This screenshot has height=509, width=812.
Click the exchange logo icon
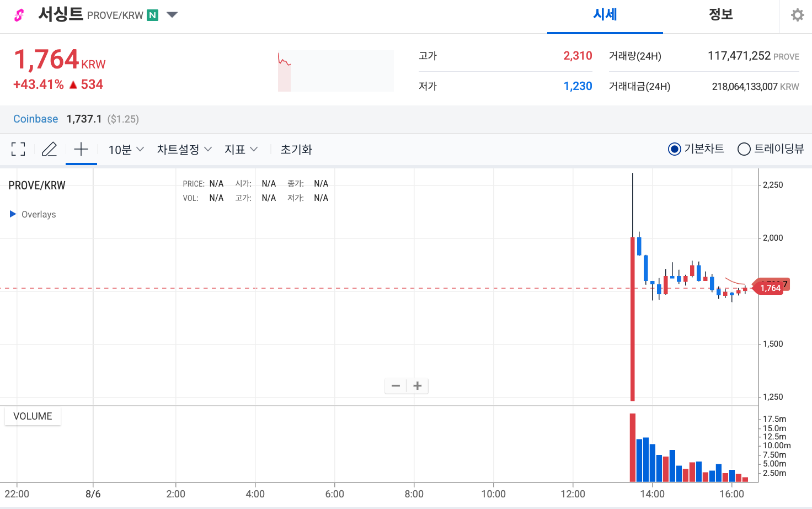pyautogui.click(x=18, y=15)
